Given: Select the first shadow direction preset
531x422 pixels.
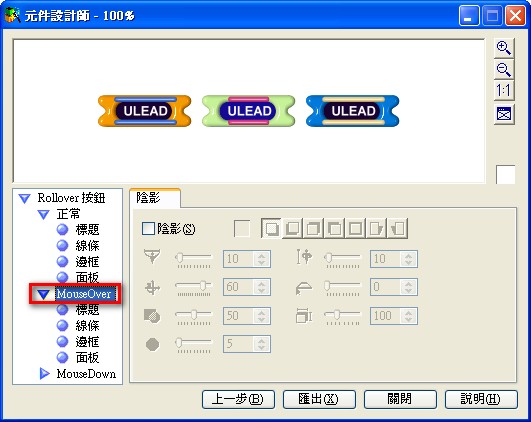Looking at the screenshot, I should [271, 228].
